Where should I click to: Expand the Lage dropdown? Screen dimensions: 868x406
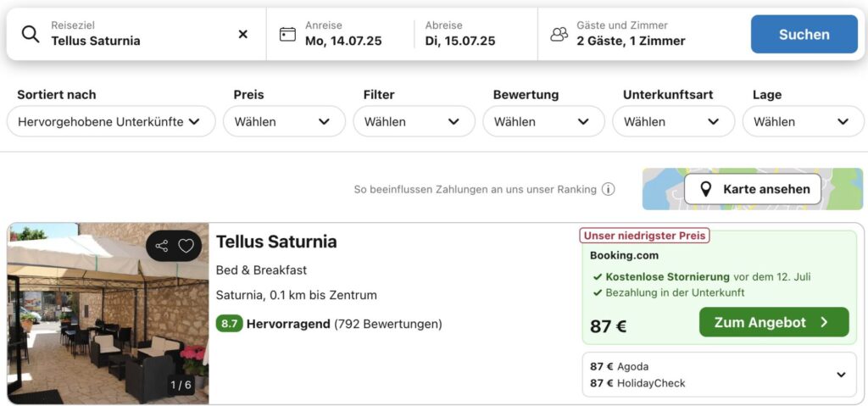point(803,121)
